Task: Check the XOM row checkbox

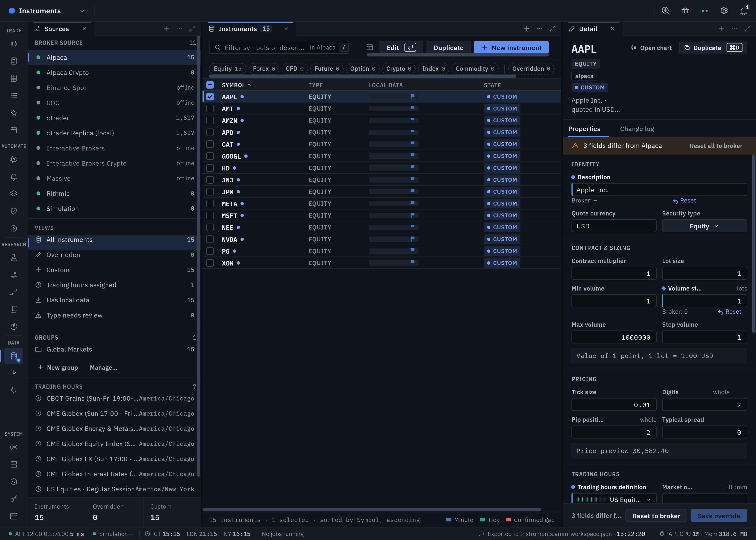Action: click(210, 263)
